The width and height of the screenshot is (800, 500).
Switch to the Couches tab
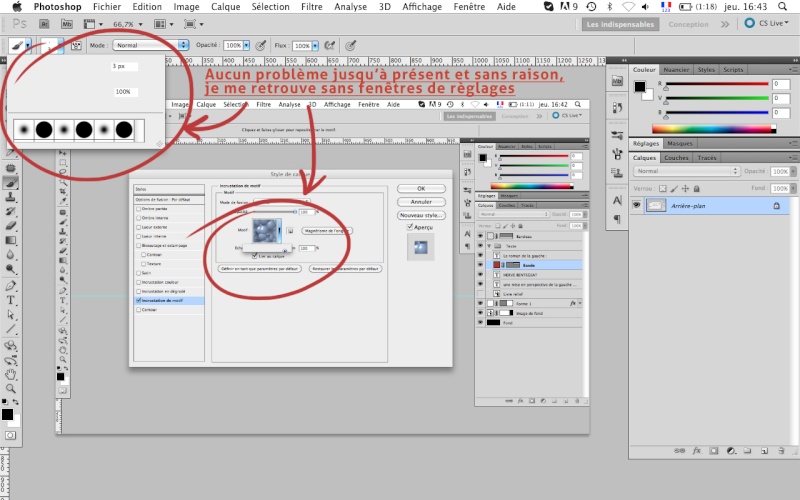(677, 158)
